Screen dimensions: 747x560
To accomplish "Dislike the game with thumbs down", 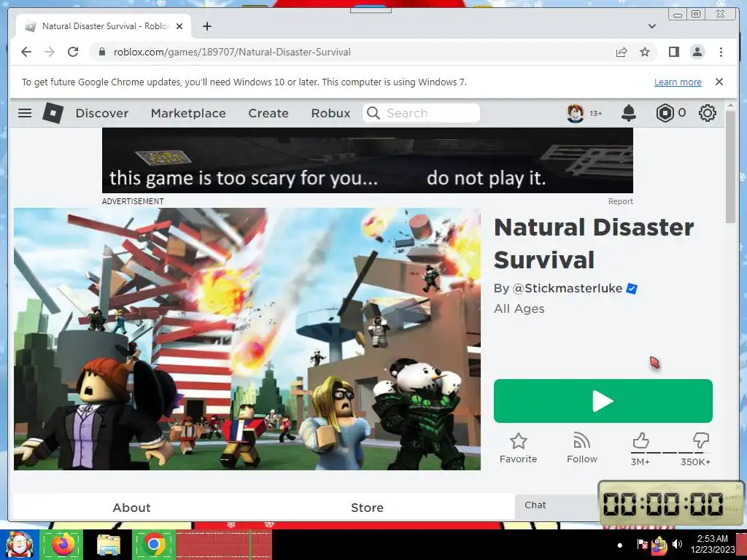I will pos(701,441).
